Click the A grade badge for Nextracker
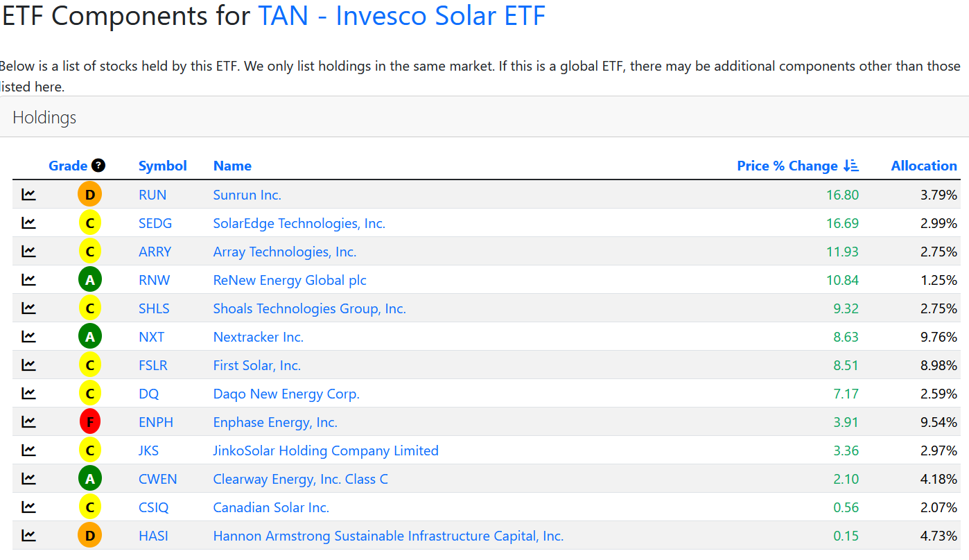Screen dimensions: 969x560 tap(89, 336)
